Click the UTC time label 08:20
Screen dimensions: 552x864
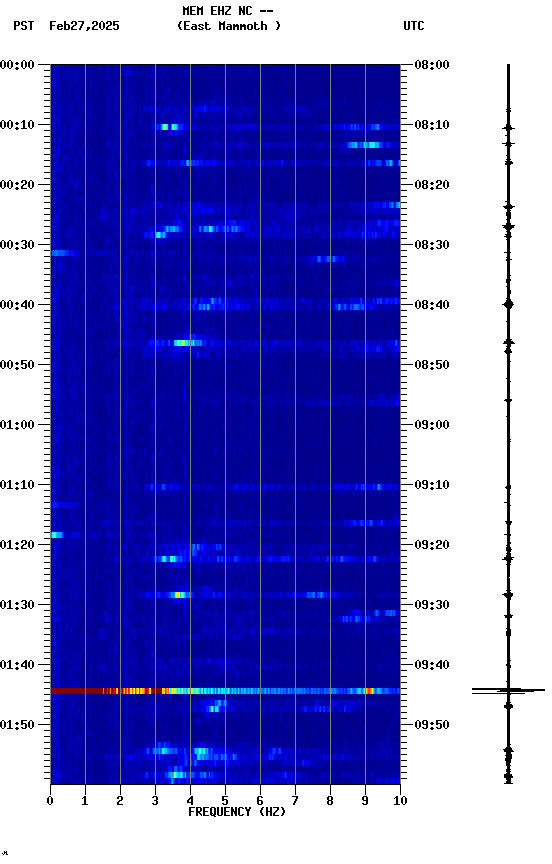[432, 185]
